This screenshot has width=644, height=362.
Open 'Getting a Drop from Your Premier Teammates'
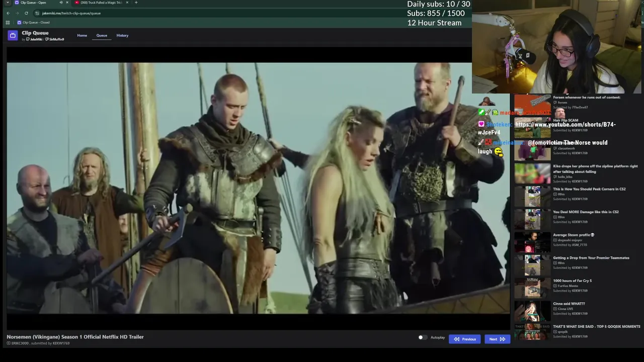click(x=591, y=258)
